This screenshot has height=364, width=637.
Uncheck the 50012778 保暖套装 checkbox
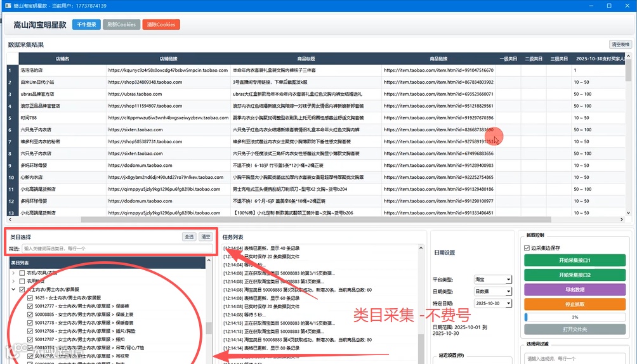(30, 323)
